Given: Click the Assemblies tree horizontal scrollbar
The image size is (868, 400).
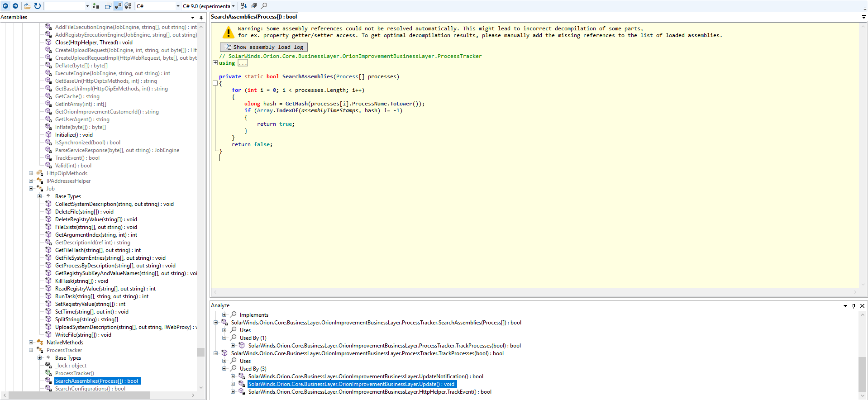Looking at the screenshot, I should 79,395.
